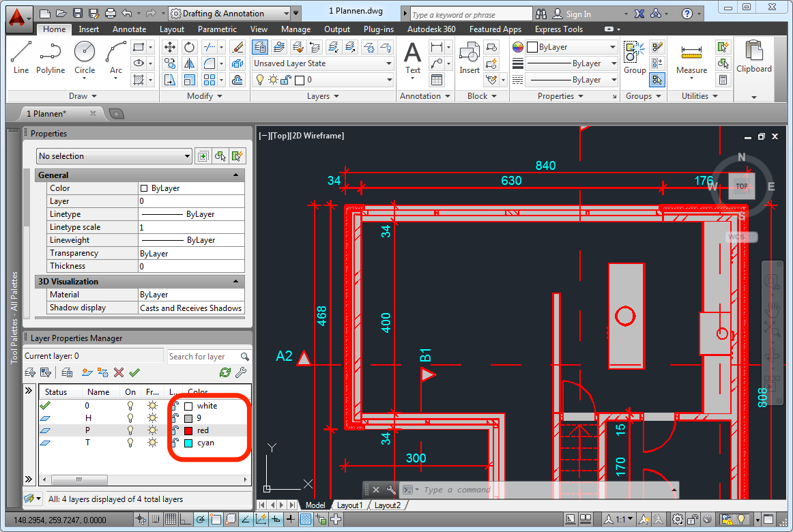The height and width of the screenshot is (532, 793).
Task: Toggle lock icon for layer H
Action: 175,418
